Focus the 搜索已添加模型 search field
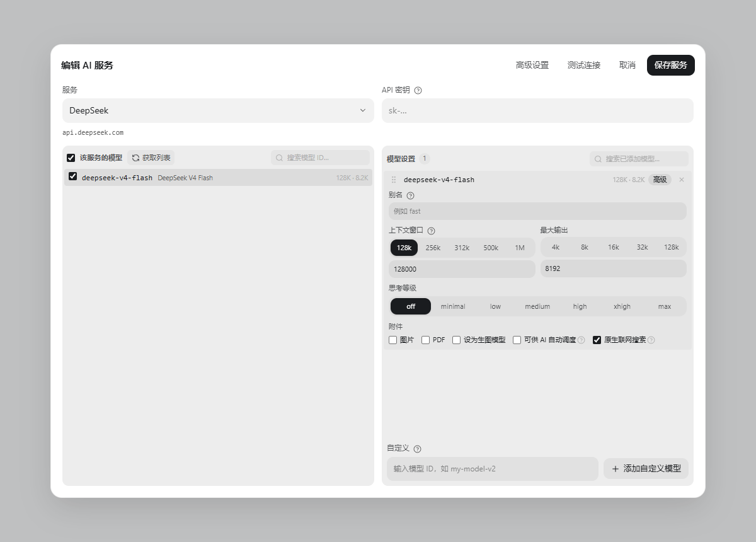This screenshot has height=542, width=756. [x=639, y=159]
